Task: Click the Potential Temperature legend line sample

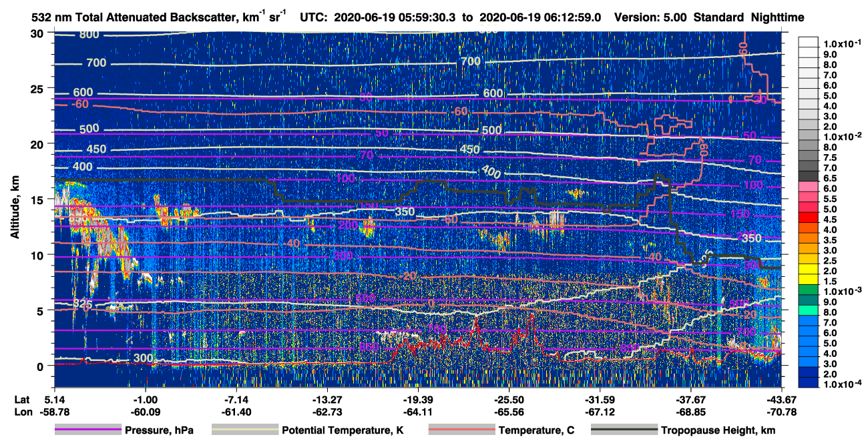Action: tap(244, 430)
